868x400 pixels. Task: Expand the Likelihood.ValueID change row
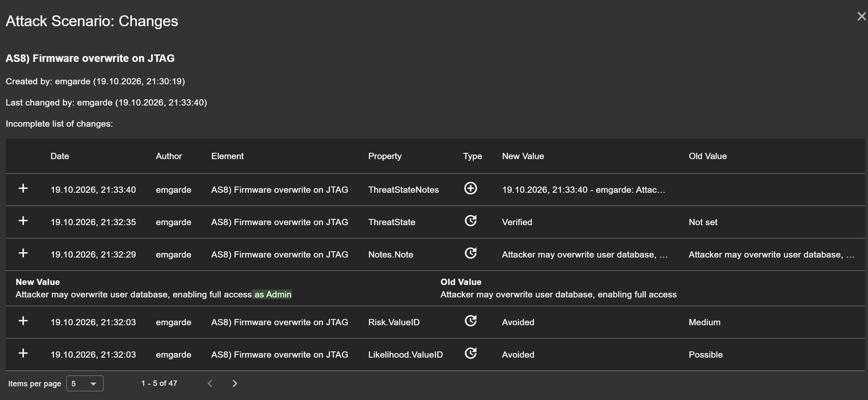tap(23, 353)
